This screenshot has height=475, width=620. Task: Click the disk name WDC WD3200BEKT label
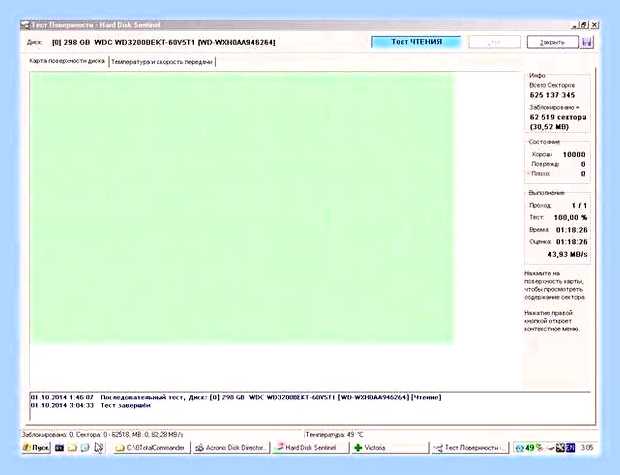click(x=164, y=42)
